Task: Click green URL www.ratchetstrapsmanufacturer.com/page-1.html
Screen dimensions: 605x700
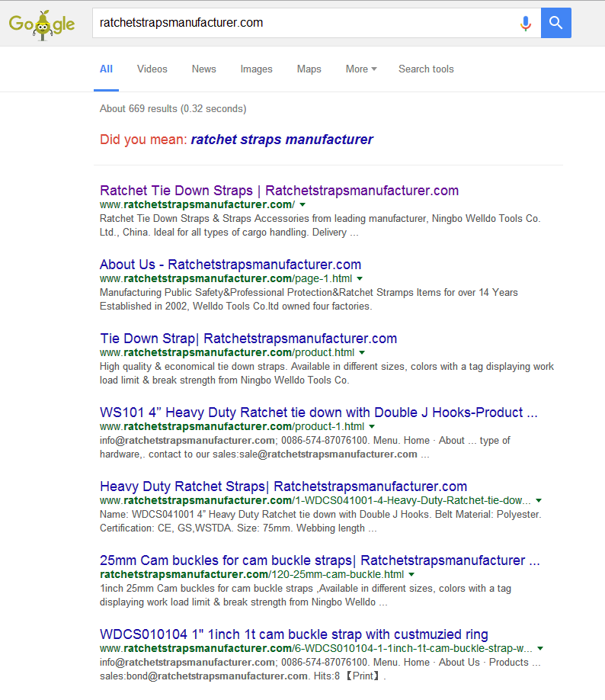Action: tap(226, 278)
